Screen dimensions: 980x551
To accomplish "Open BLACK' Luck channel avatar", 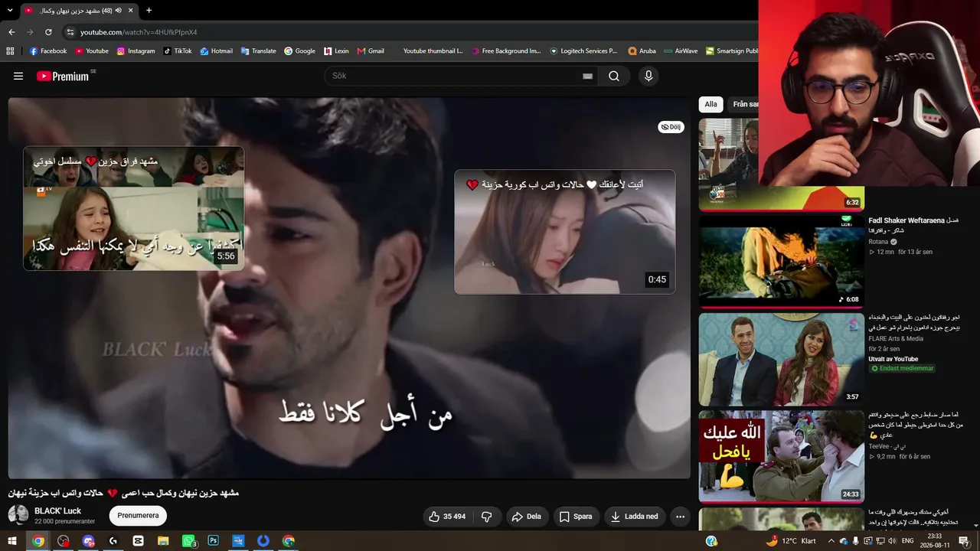I will (18, 515).
